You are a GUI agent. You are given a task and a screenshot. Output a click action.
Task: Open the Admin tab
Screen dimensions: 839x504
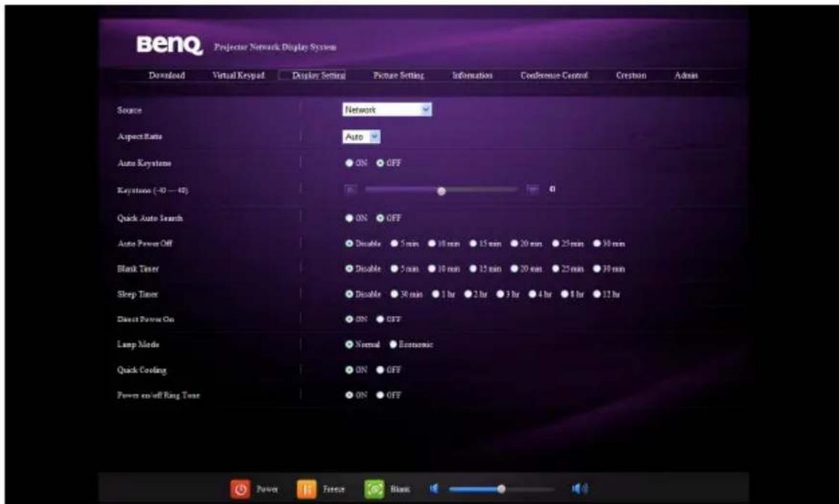[x=686, y=75]
